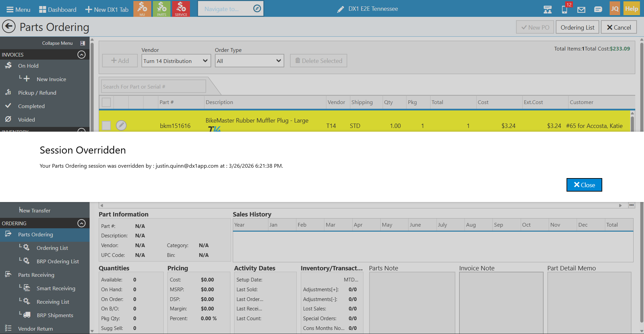
Task: Check the bkm151616 row checkbox
Action: pos(106,126)
